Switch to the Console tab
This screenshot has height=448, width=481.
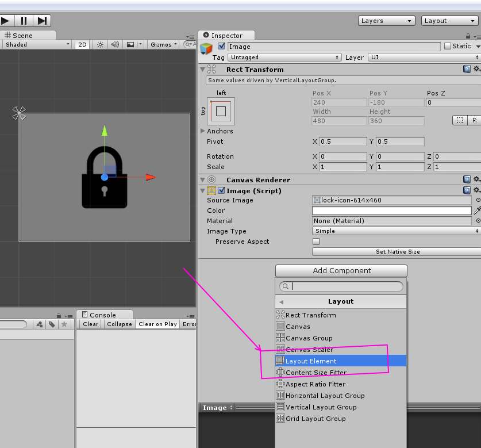coord(104,315)
